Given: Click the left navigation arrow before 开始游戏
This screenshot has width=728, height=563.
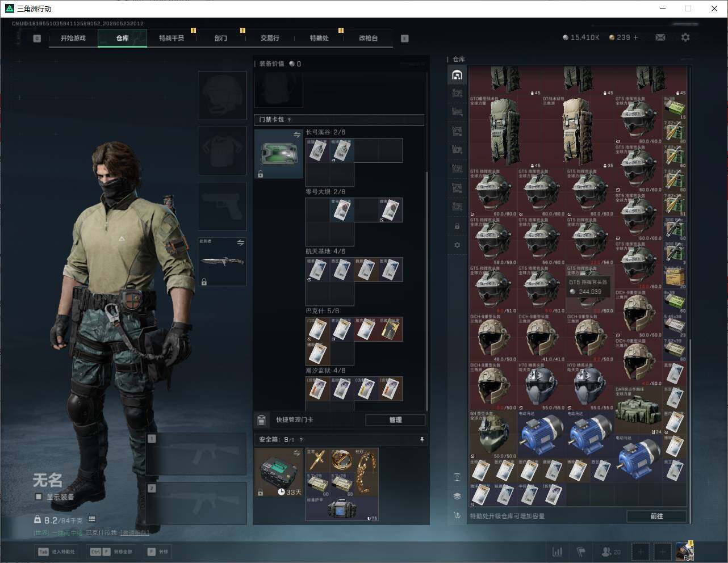Looking at the screenshot, I should click(x=37, y=39).
